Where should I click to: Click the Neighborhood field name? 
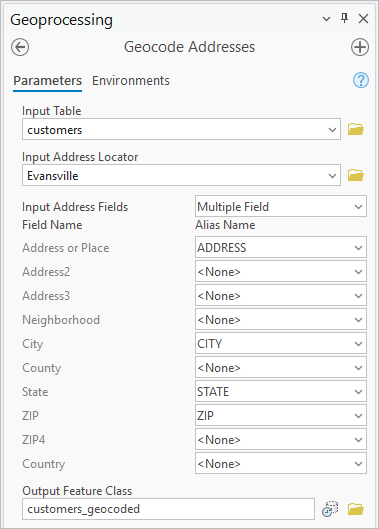[x=61, y=319]
